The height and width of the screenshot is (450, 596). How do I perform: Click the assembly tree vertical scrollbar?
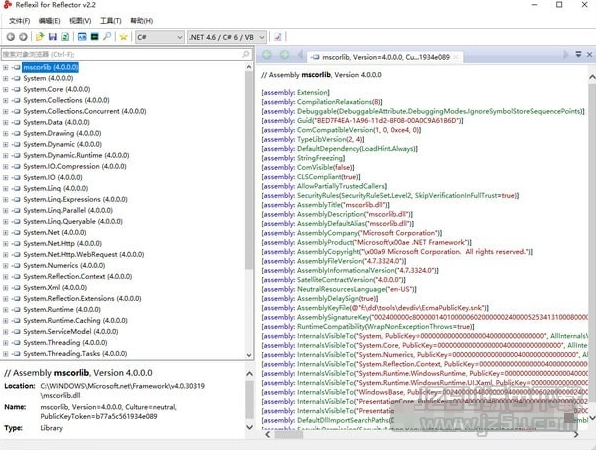(x=249, y=171)
